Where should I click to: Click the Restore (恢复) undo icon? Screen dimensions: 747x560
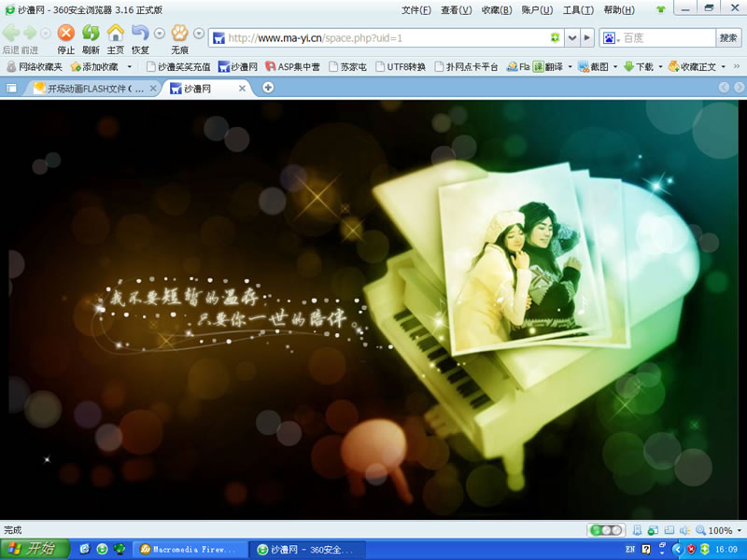(x=140, y=33)
